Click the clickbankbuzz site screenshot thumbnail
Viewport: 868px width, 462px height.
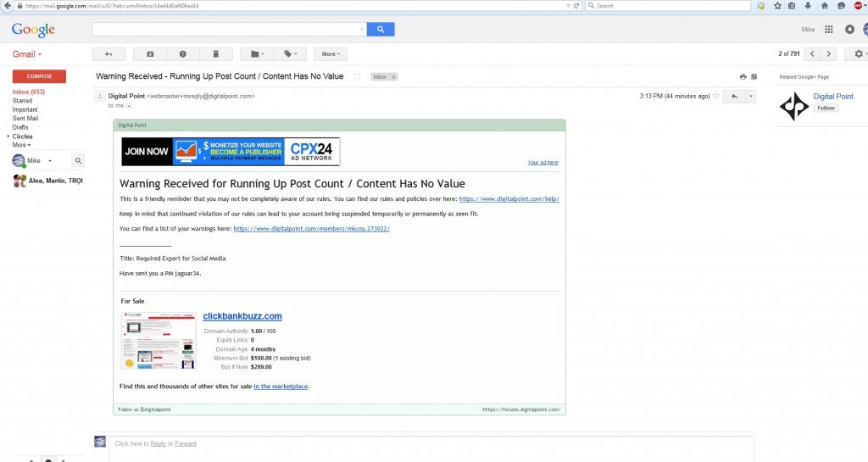tap(159, 340)
